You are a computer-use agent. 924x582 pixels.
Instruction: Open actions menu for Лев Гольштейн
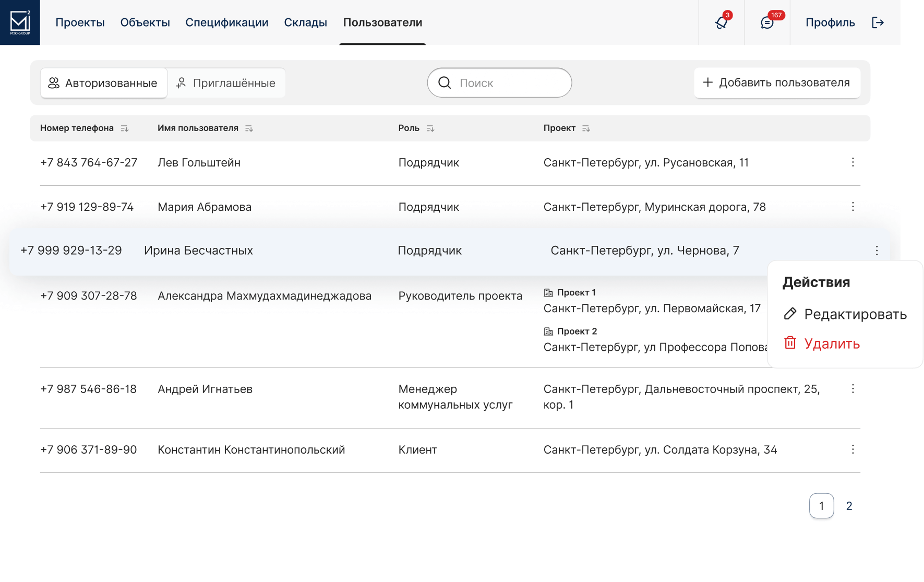point(853,162)
